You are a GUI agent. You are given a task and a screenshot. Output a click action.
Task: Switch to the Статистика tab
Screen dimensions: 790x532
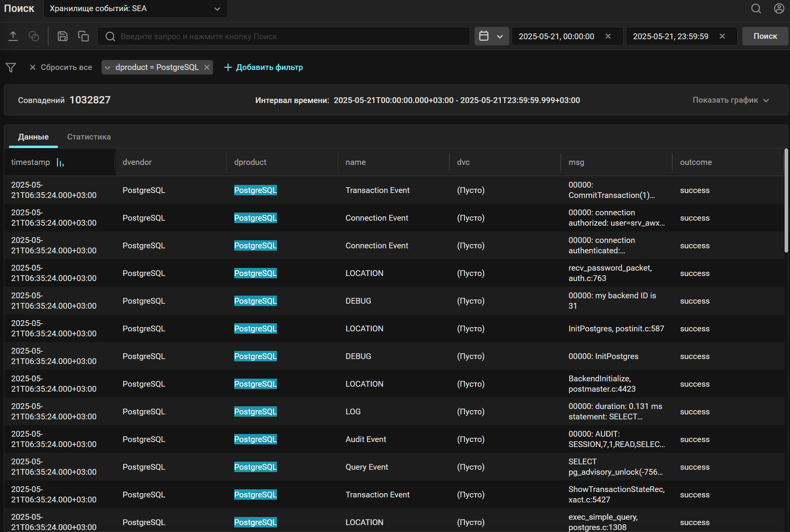pyautogui.click(x=88, y=137)
